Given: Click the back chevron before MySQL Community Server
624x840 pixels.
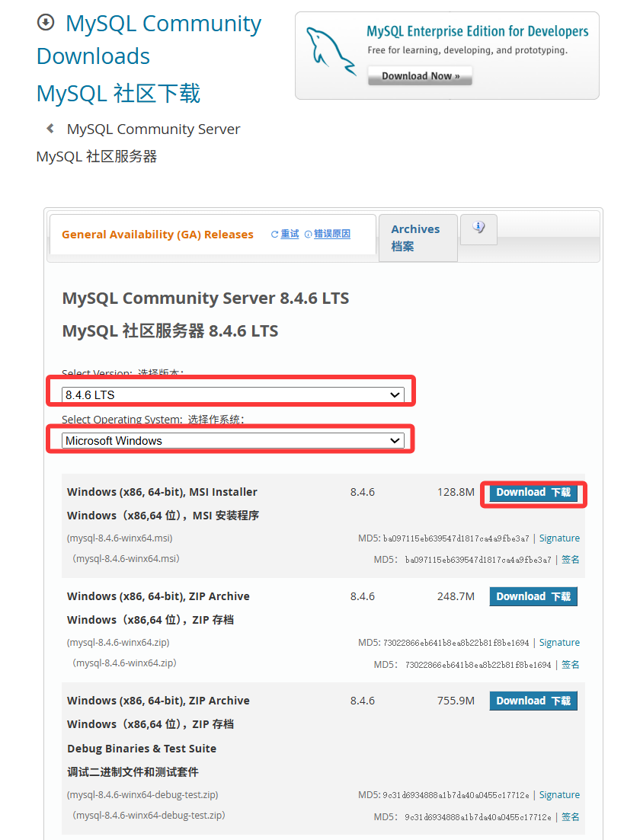Looking at the screenshot, I should pos(50,128).
